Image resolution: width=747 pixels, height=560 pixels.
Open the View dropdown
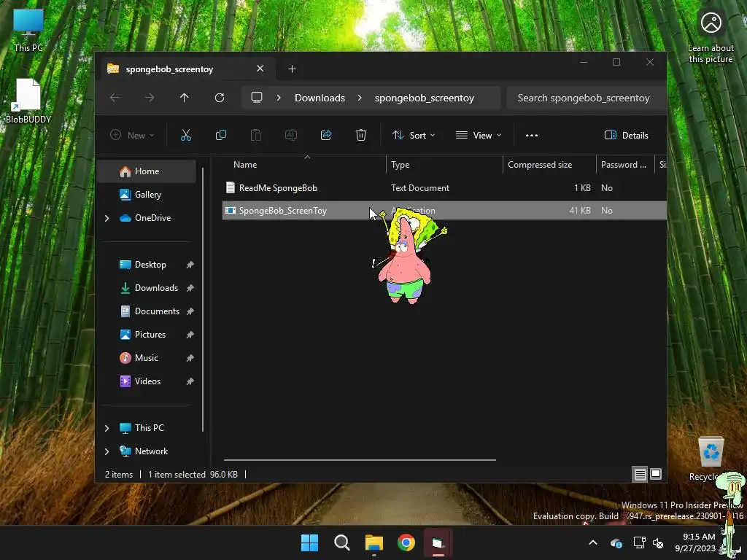pyautogui.click(x=479, y=135)
